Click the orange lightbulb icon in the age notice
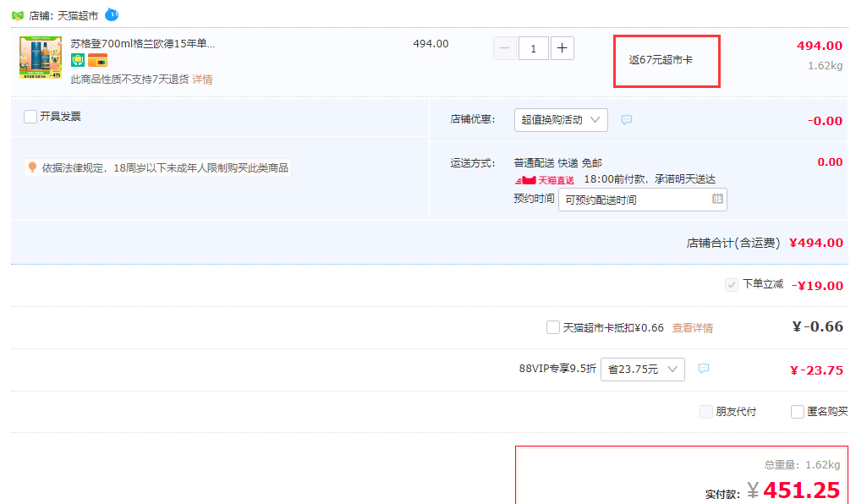The width and height of the screenshot is (867, 504). click(x=33, y=167)
